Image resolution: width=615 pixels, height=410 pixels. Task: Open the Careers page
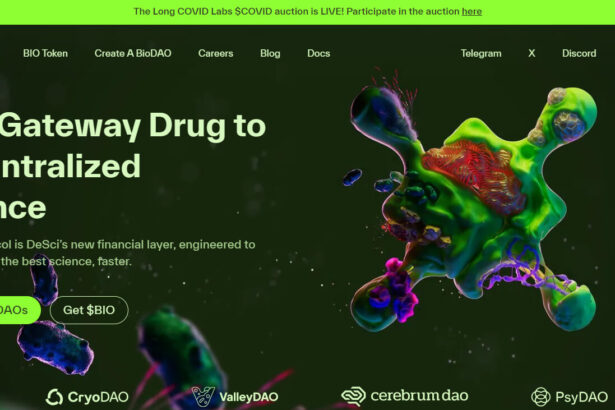pos(216,53)
